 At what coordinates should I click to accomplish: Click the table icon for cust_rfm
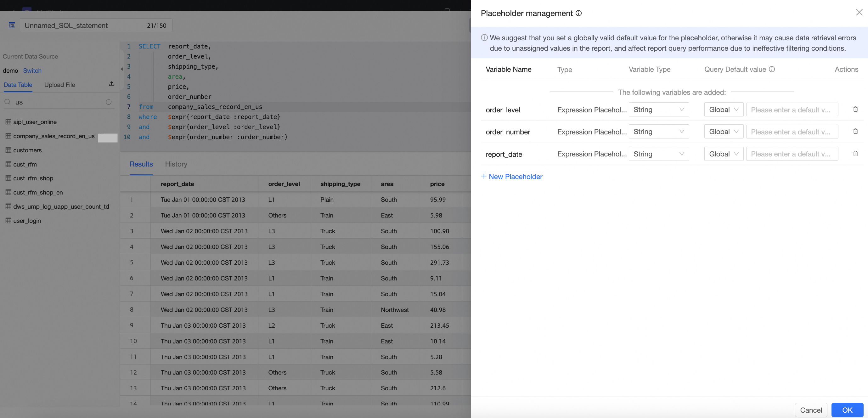coord(8,164)
